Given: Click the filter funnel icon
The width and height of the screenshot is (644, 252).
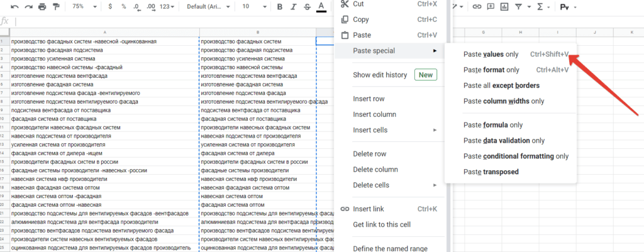Looking at the screenshot, I should coord(519,6).
